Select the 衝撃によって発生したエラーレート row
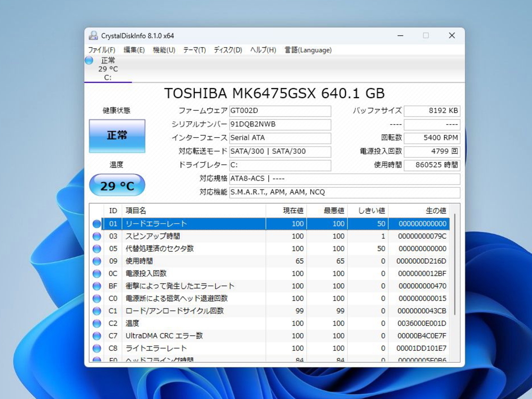The height and width of the screenshot is (399, 532). pos(270,286)
